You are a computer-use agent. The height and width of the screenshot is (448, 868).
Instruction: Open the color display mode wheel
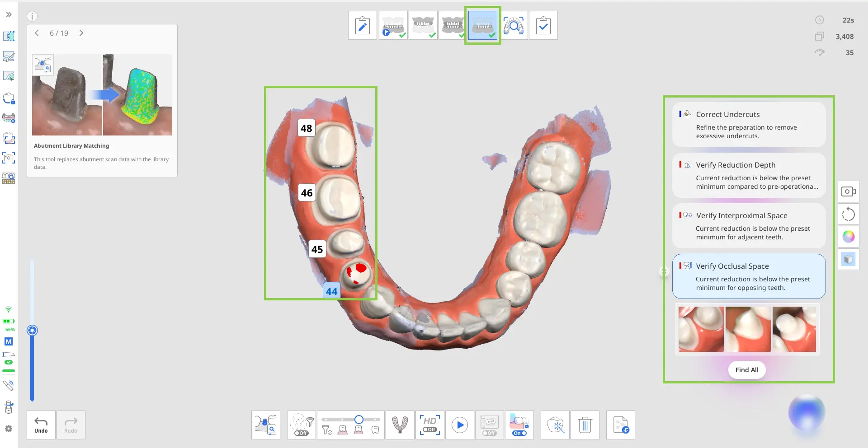[849, 237]
